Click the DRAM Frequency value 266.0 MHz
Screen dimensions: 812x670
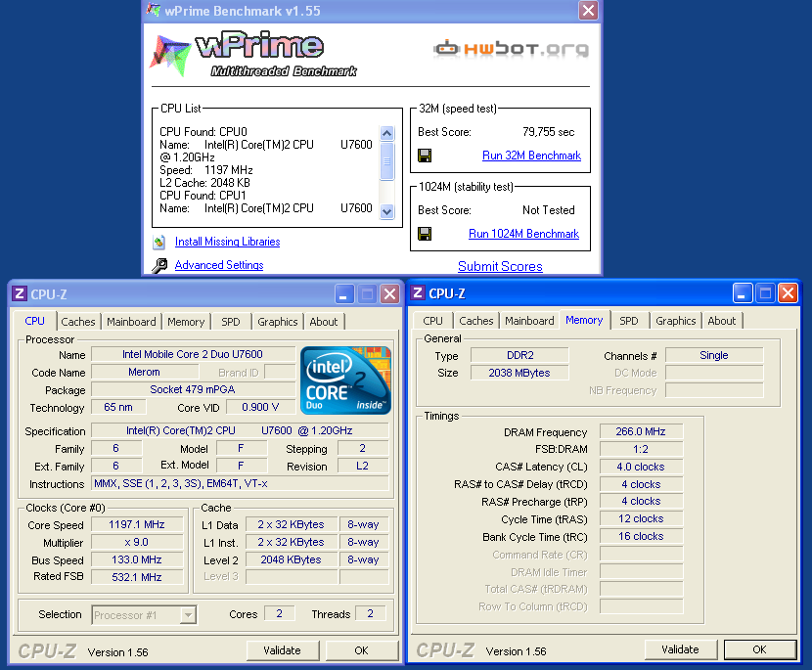641,431
